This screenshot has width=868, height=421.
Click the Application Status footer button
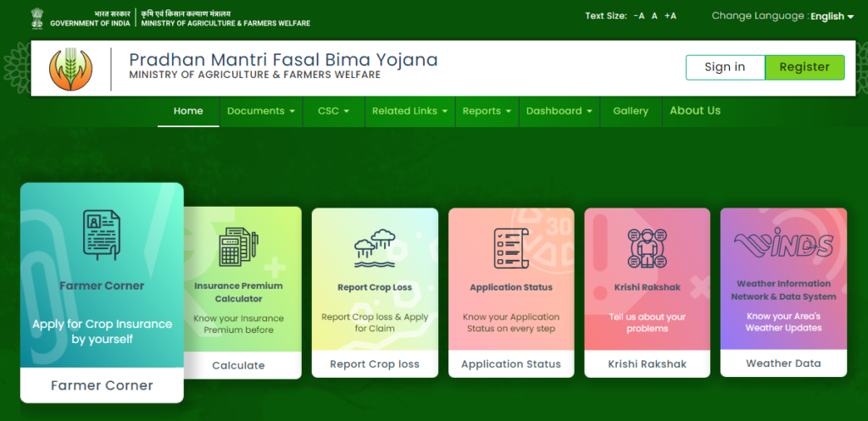click(511, 364)
